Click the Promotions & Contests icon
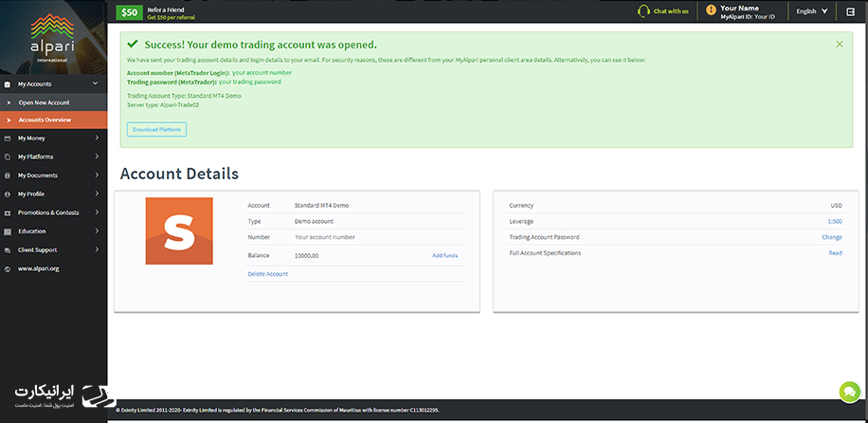The image size is (868, 423). click(x=7, y=212)
